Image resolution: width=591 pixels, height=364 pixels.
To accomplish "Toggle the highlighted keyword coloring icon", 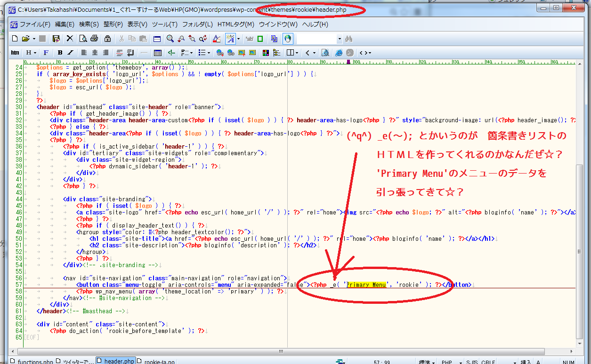I will 230,39.
